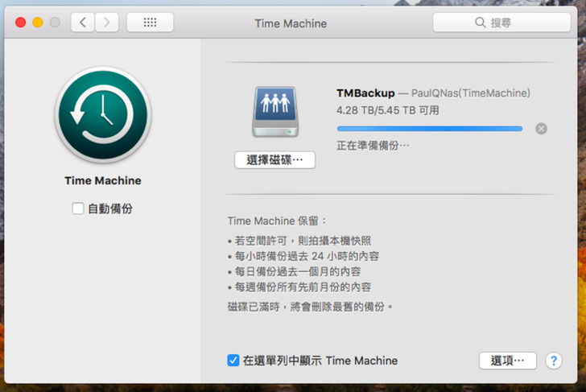Click the network backup disk icon
Viewport: 586px width, 392px height.
point(275,112)
